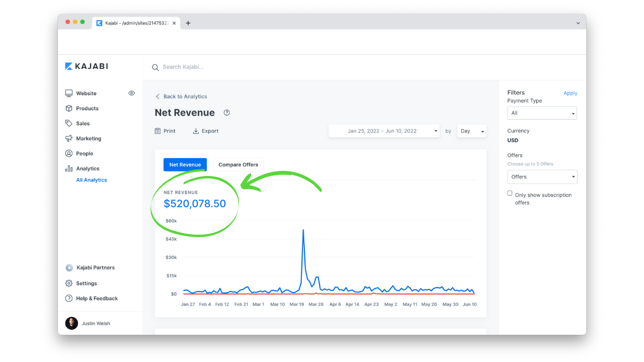Open People in the sidebar
Viewport: 644px width, 362px height.
coord(85,153)
